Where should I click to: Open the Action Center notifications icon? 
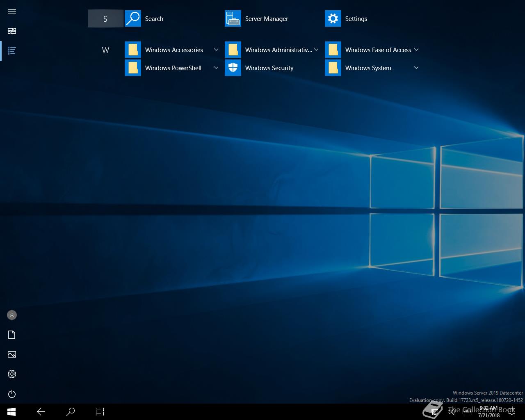(511, 412)
